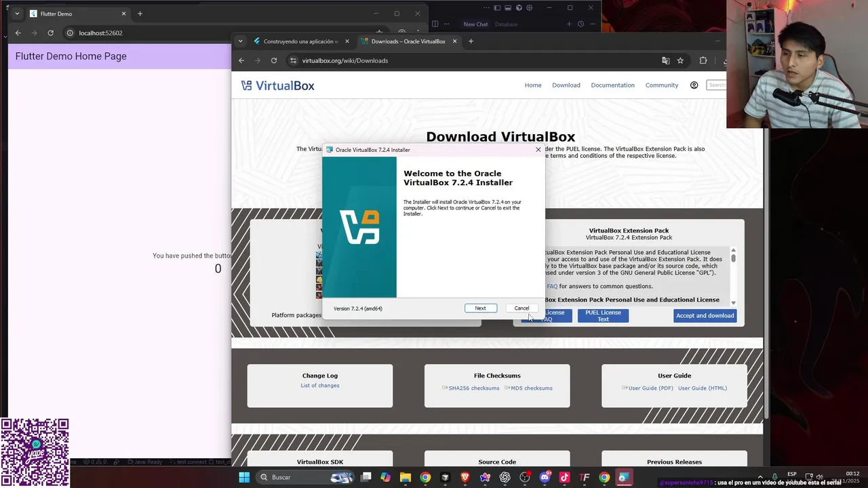Expand tab search dropdown in Flutter Demo window
The height and width of the screenshot is (488, 868).
point(17,14)
